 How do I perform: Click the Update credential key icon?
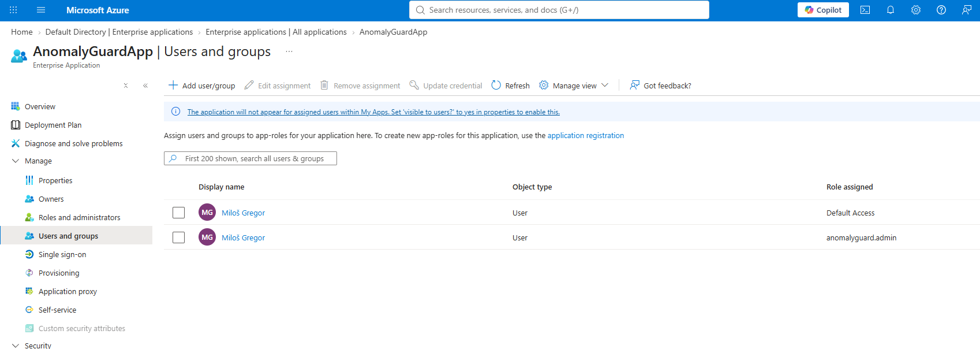point(414,85)
